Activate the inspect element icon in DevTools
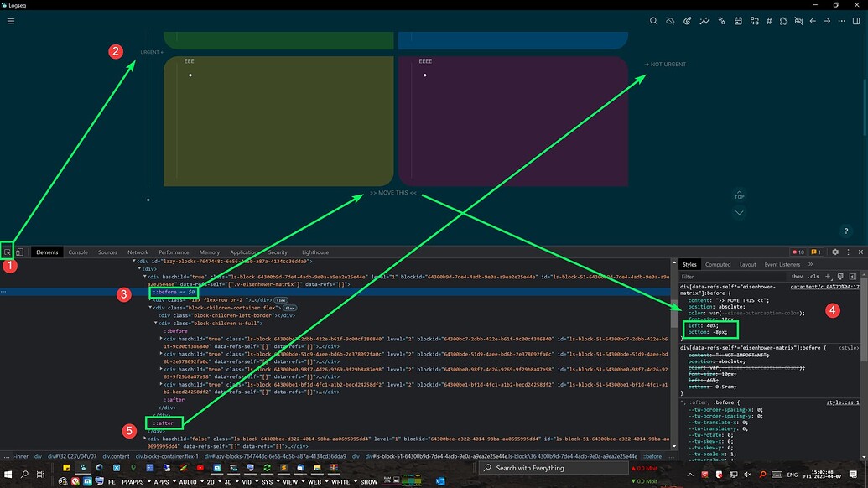 pyautogui.click(x=7, y=252)
